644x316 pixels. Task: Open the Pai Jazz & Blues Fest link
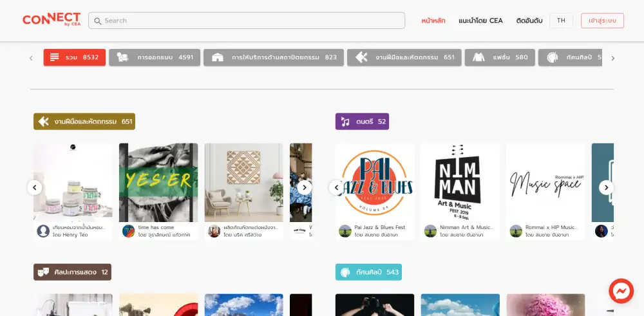381,227
